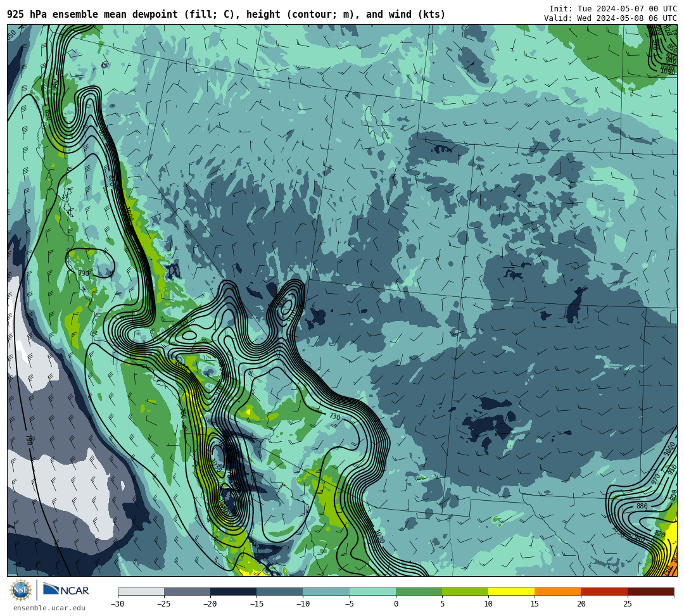Click the -15 to -10 steel blue colorbar segment

point(280,591)
